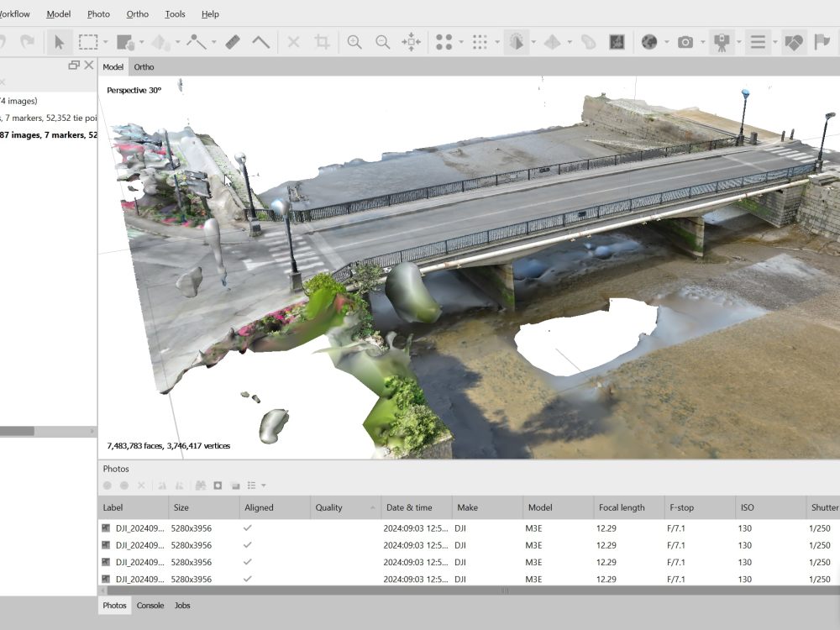Float the Workspace pane with undock icon
Screen dimensions: 840x630
[x=74, y=65]
